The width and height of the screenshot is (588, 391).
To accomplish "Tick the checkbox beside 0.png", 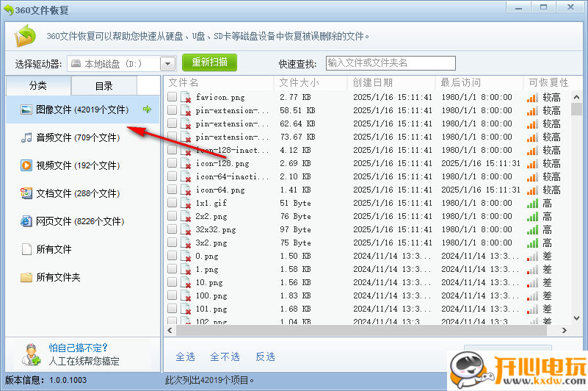I will 172,256.
